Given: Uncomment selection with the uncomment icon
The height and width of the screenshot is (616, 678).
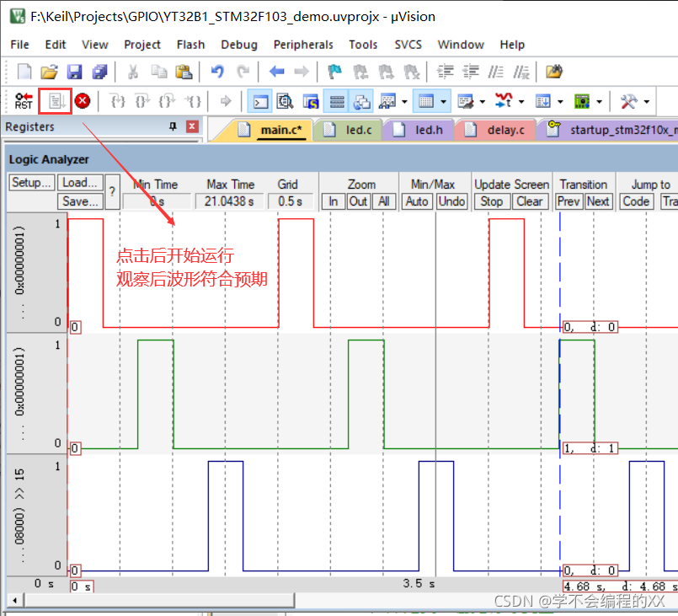Looking at the screenshot, I should tap(521, 72).
